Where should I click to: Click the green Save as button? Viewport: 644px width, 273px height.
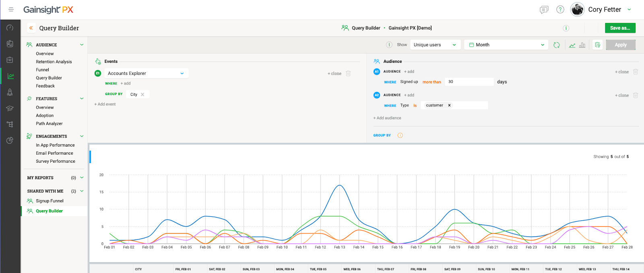tap(620, 28)
